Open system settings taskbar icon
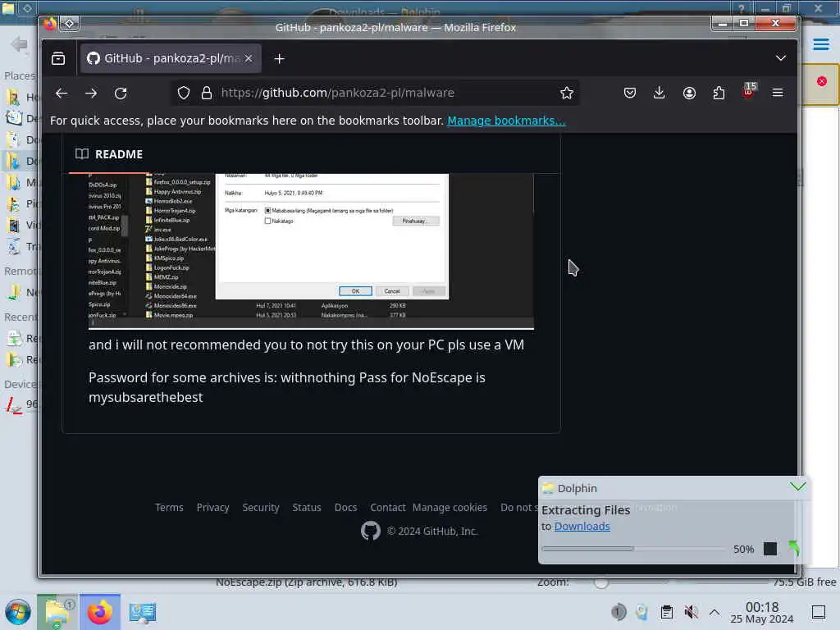 (142, 612)
